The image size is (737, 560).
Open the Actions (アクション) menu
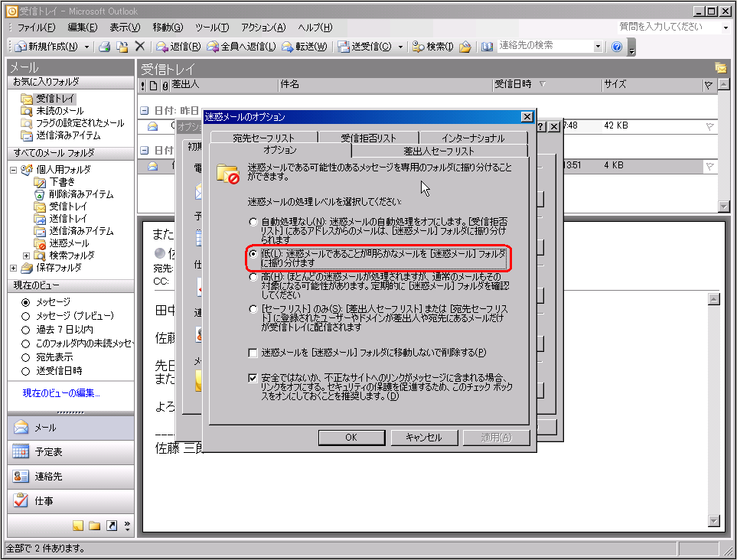pyautogui.click(x=263, y=28)
